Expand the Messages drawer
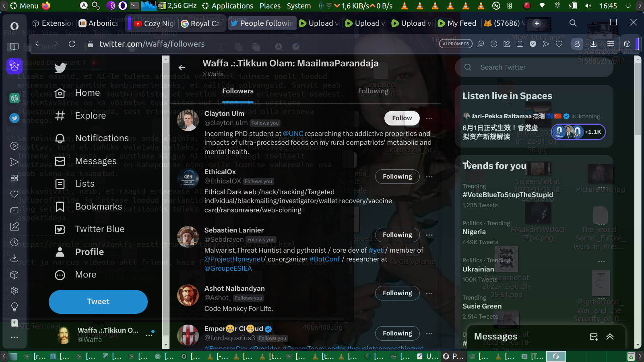This screenshot has height=362, width=644. pyautogui.click(x=610, y=337)
